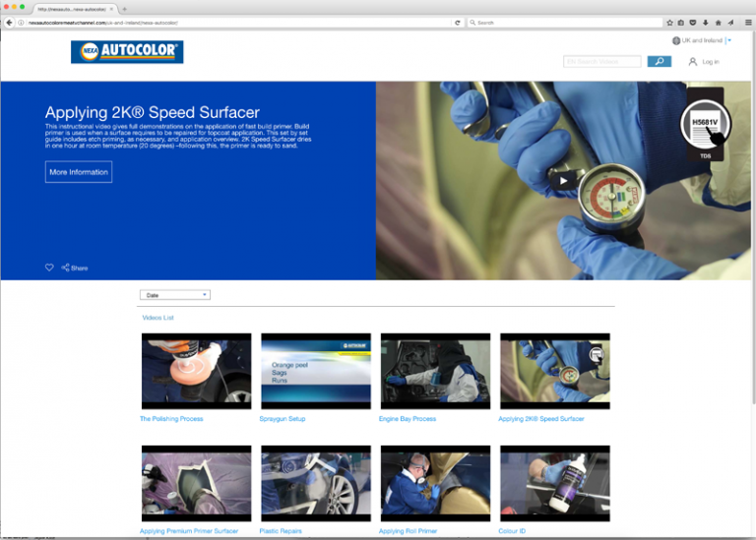Reload the page using the refresh icon
This screenshot has width=756, height=540.
coord(458,22)
